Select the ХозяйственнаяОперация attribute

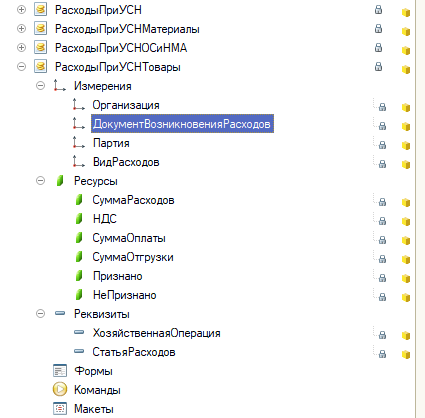[x=157, y=333]
